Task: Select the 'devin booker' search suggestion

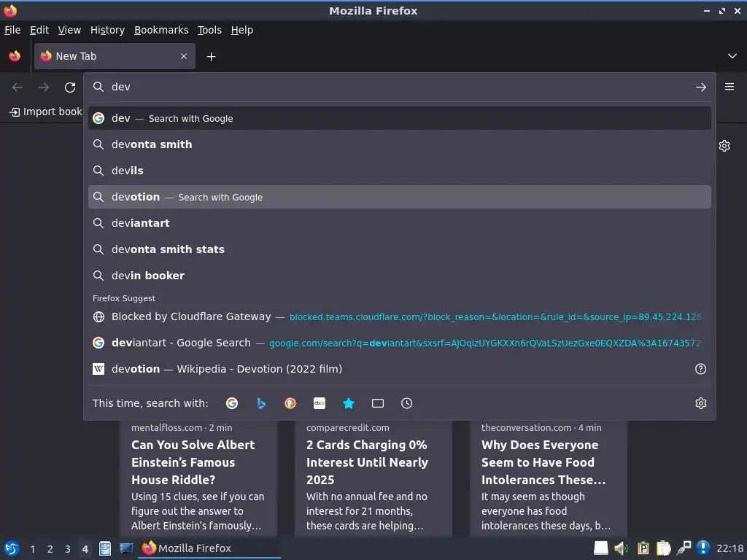Action: point(399,275)
